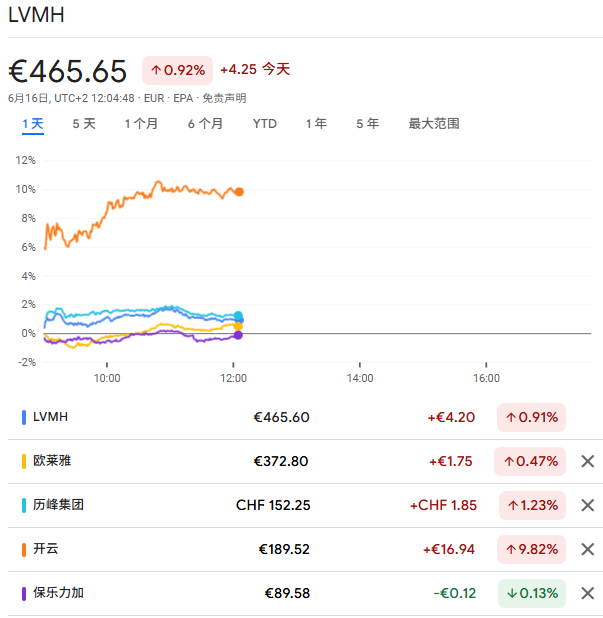Click the +€1.75 change value

pos(450,461)
